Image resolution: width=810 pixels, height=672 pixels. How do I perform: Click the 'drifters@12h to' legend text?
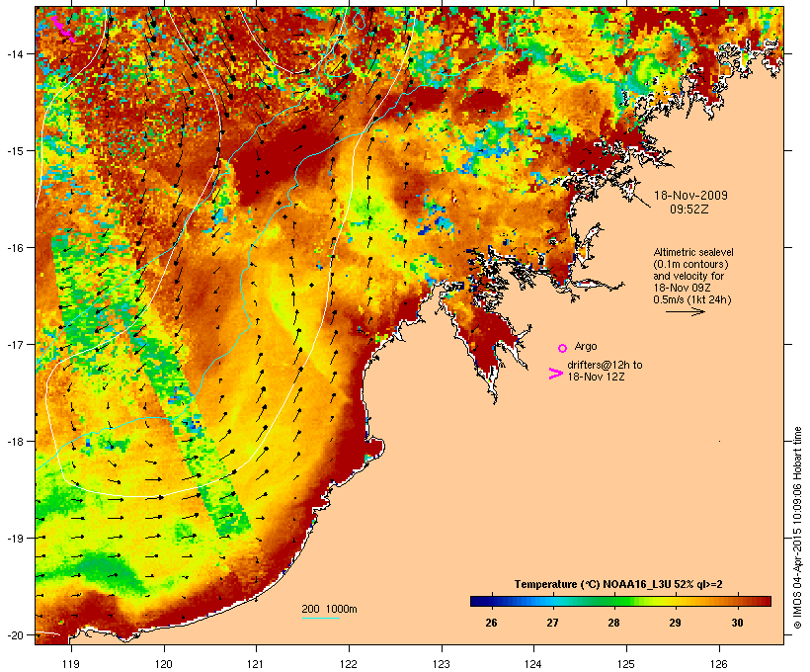click(x=605, y=365)
